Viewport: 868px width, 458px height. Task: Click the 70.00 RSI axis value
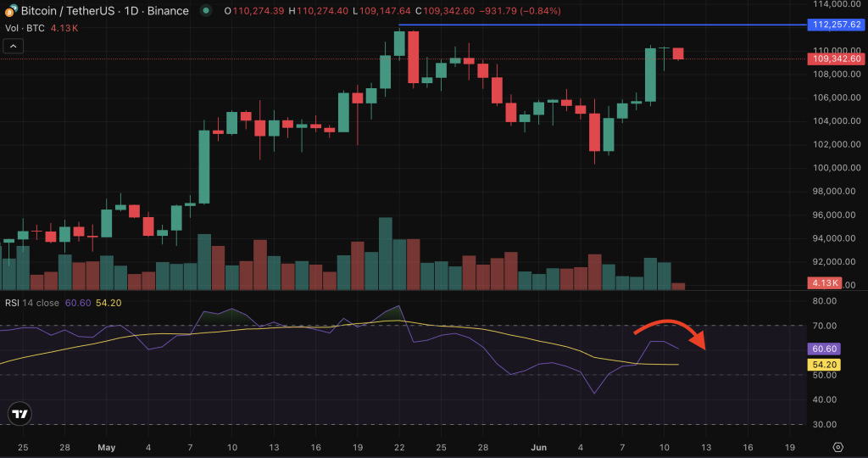pyautogui.click(x=824, y=326)
